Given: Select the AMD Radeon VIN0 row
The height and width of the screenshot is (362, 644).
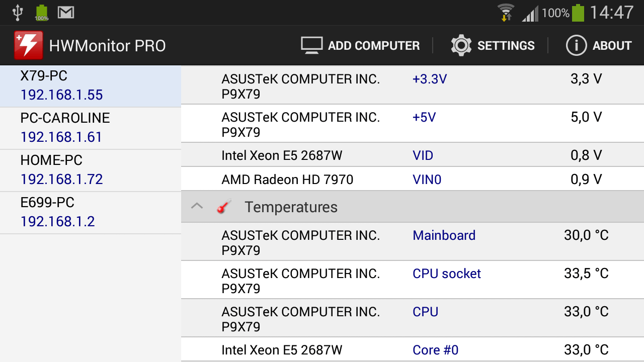Looking at the screenshot, I should pos(412,179).
